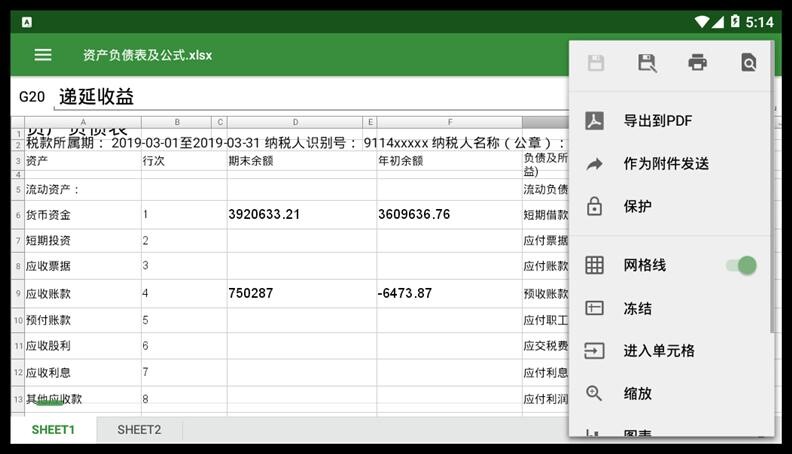Tap the G20 cell reference box

[32, 97]
